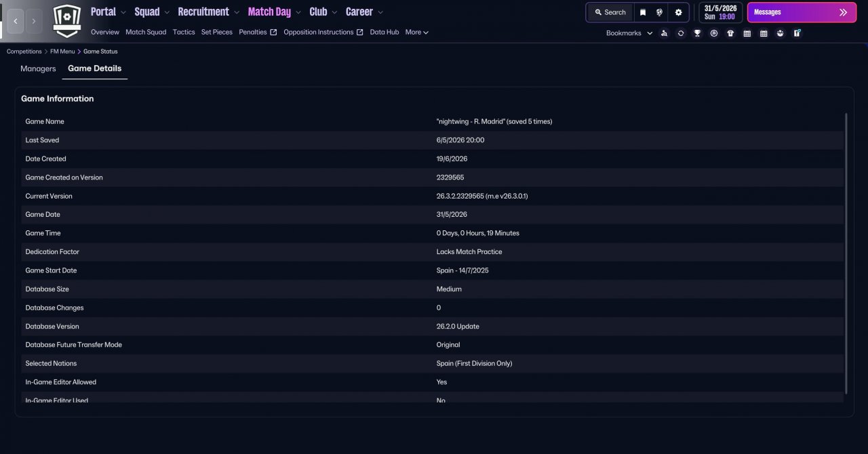Open Penalties via its external link icon

tap(273, 32)
